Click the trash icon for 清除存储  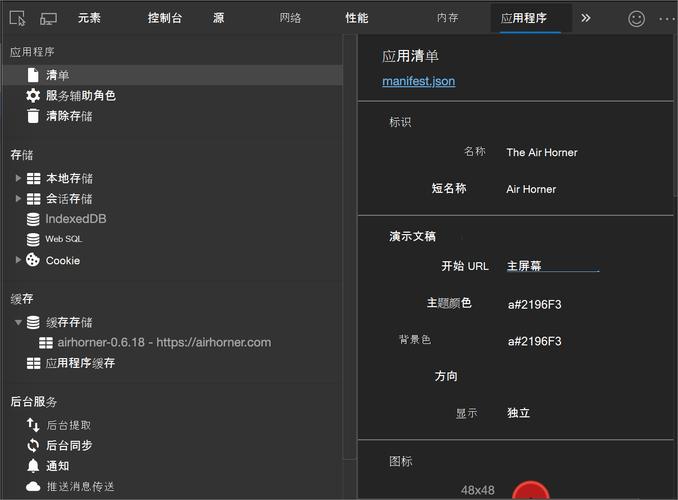33,116
